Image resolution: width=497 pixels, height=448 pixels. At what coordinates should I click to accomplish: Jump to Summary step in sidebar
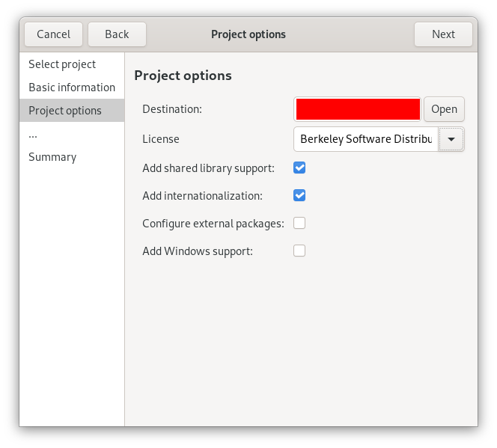(x=52, y=157)
